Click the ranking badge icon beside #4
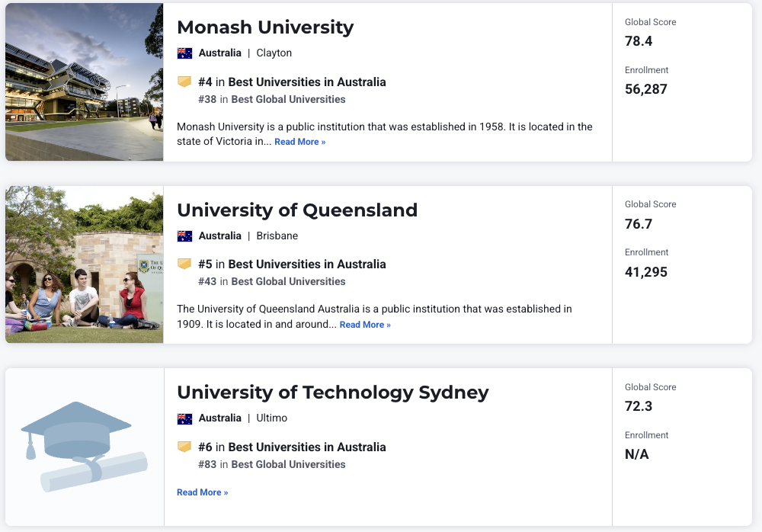The width and height of the screenshot is (762, 532). [184, 82]
